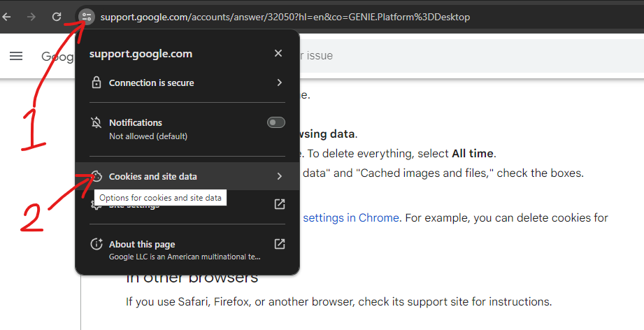Open the hamburger main menu on Google Help
The height and width of the screenshot is (330, 644).
coord(16,56)
